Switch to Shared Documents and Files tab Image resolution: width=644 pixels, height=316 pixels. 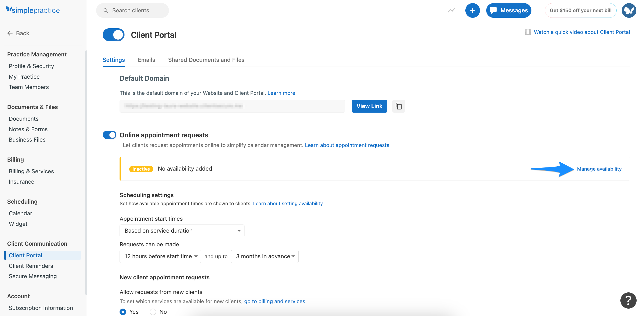(x=206, y=60)
